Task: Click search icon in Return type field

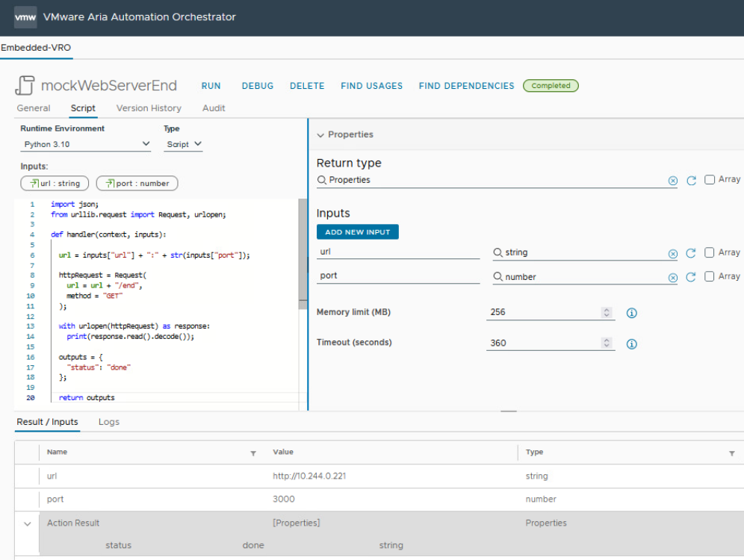Action: 322,180
